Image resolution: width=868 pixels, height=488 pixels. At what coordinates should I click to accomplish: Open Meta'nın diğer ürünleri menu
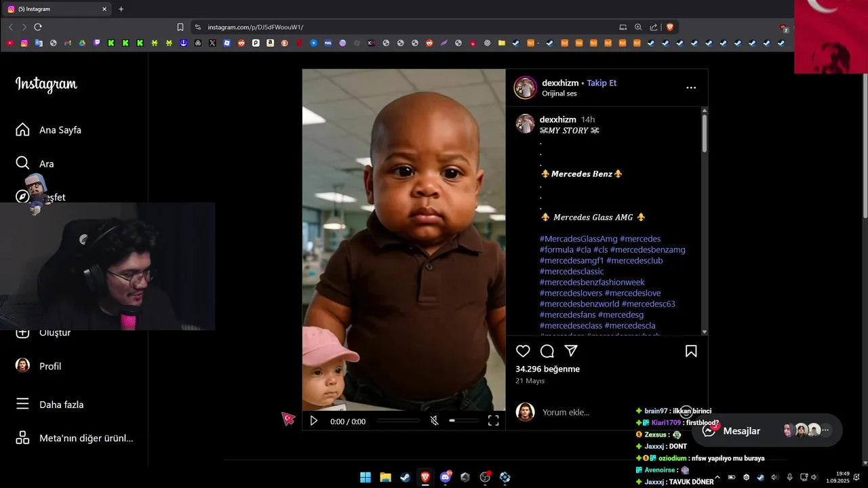[75, 438]
